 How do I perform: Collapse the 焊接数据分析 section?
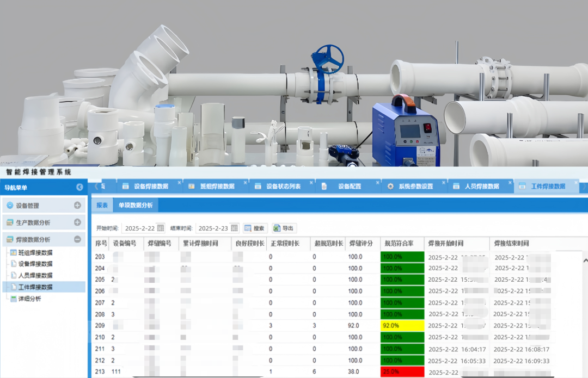point(77,239)
